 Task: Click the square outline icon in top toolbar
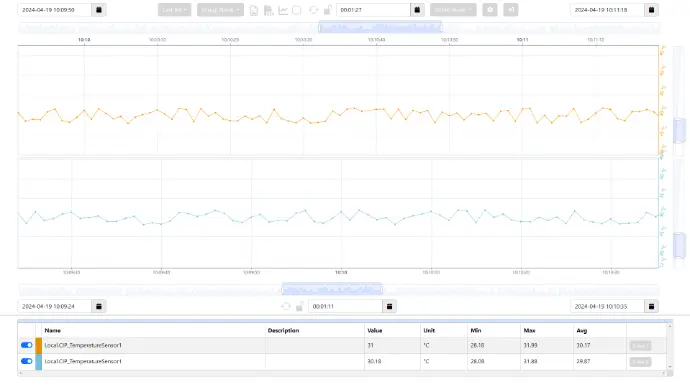297,10
